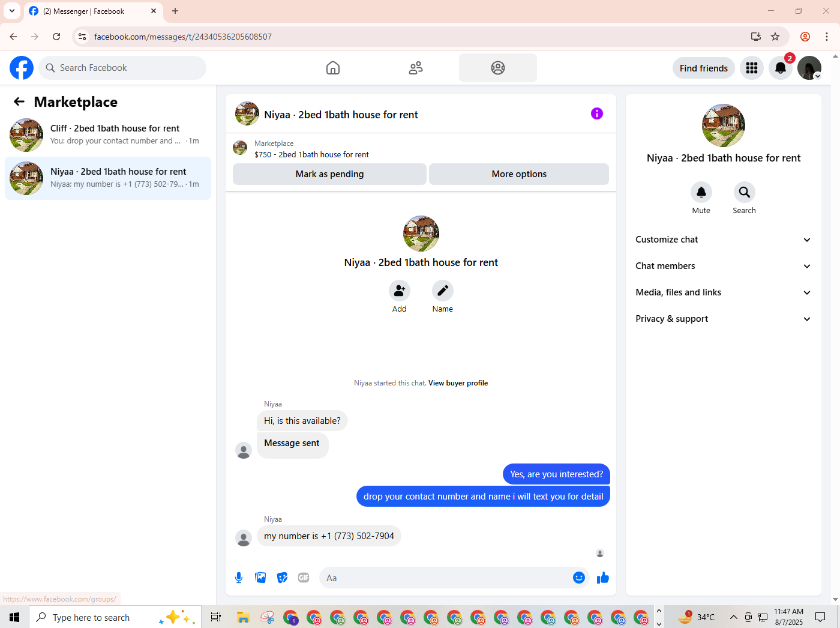
Task: Click the 'Yes, are you interested?' message
Action: (557, 474)
